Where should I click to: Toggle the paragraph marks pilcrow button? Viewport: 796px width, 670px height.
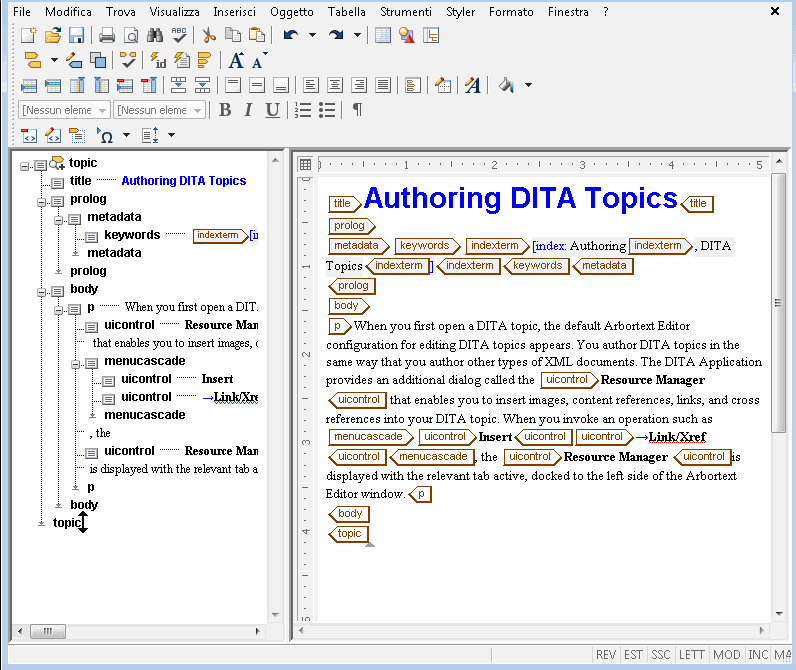tap(357, 110)
